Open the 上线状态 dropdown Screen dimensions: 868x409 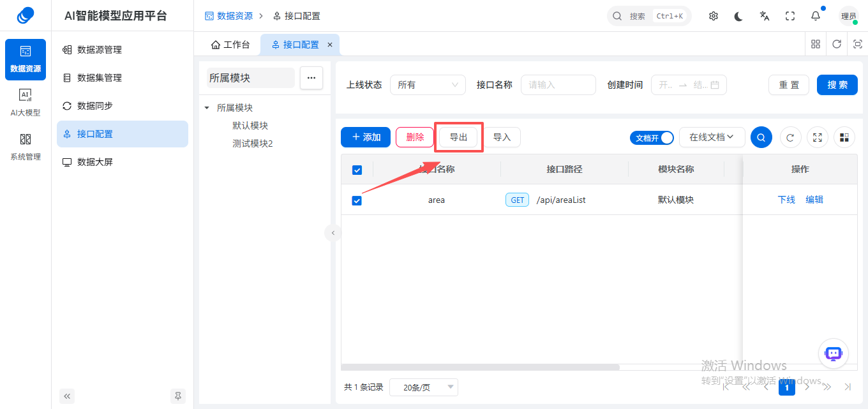[x=428, y=85]
